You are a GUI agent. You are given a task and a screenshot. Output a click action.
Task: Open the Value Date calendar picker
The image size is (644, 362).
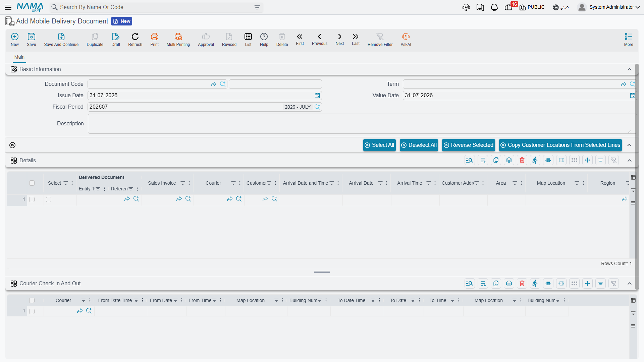633,96
